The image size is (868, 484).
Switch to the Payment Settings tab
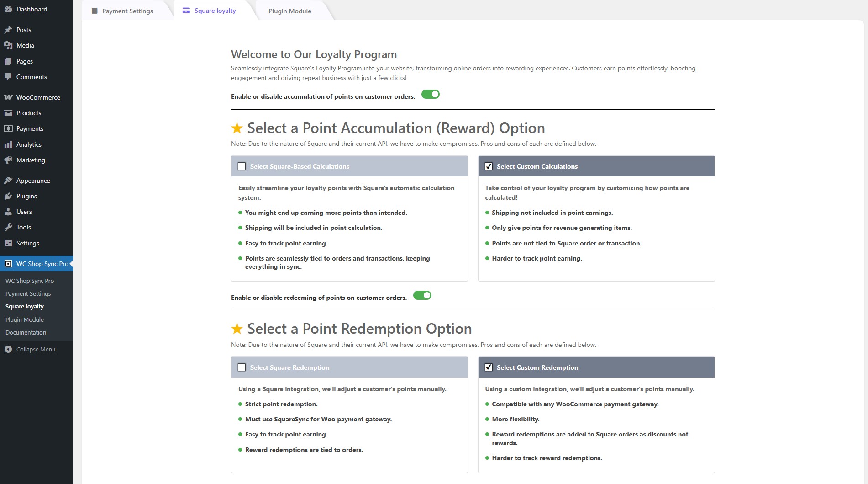pyautogui.click(x=127, y=11)
